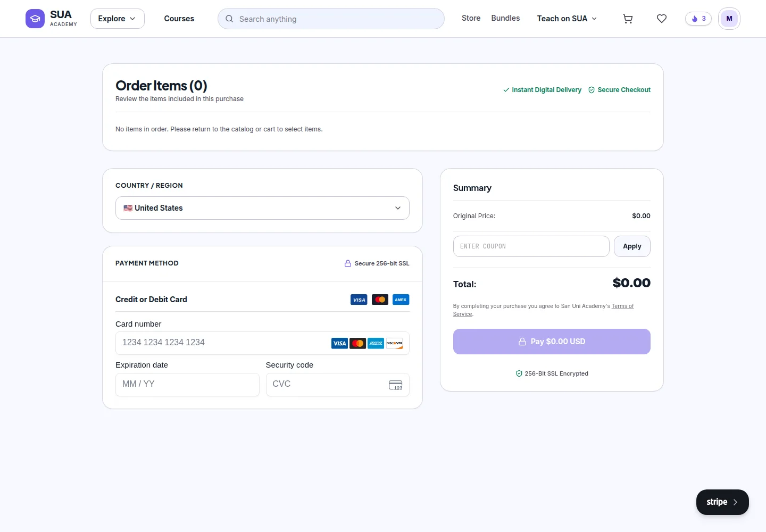The width and height of the screenshot is (766, 532).
Task: Click the Secure Checkout text
Action: click(x=624, y=90)
